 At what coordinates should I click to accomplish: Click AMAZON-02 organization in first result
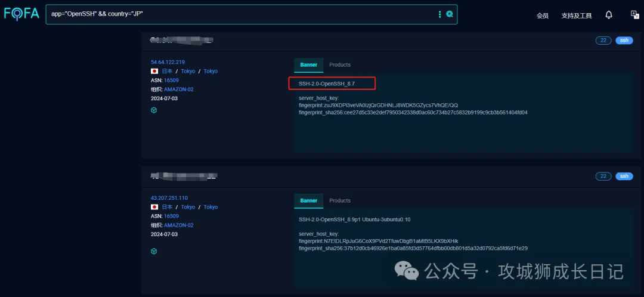(x=179, y=89)
